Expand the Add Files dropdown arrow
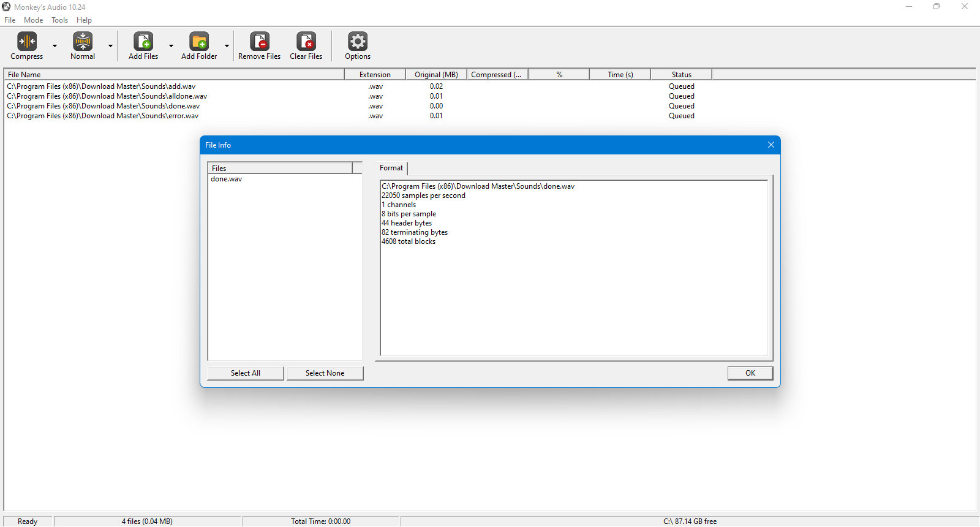This screenshot has height=527, width=980. pos(171,46)
